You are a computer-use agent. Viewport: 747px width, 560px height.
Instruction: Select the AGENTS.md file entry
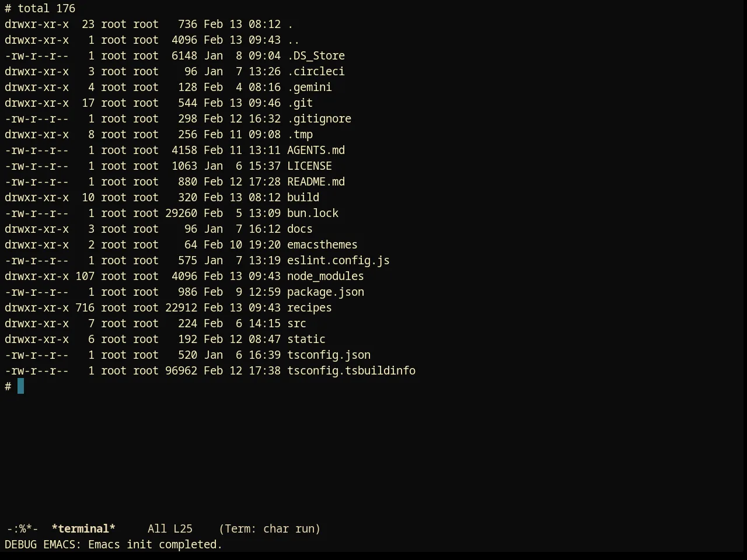316,150
